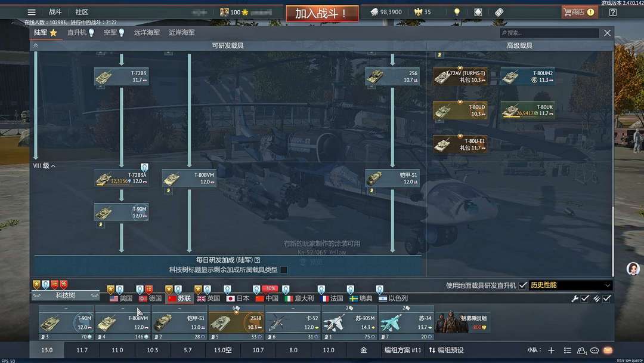Select the 美国 USA nation tab

[x=121, y=299]
